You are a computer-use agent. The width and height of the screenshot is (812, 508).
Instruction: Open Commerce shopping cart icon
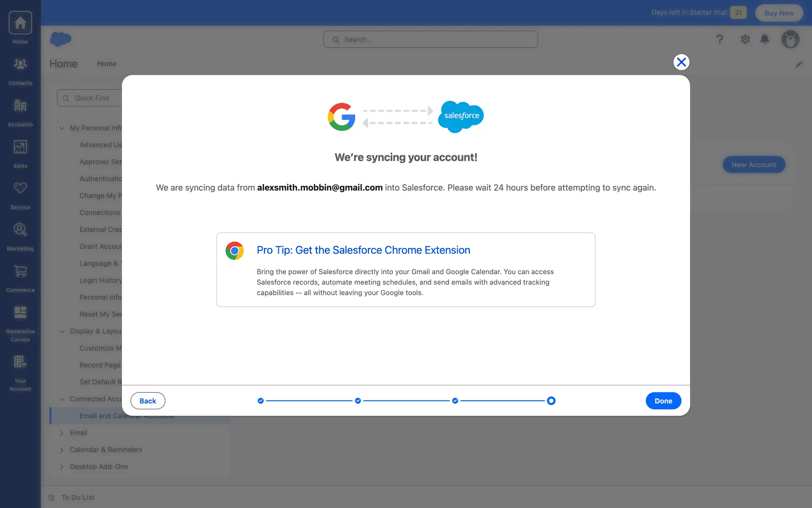(x=20, y=271)
